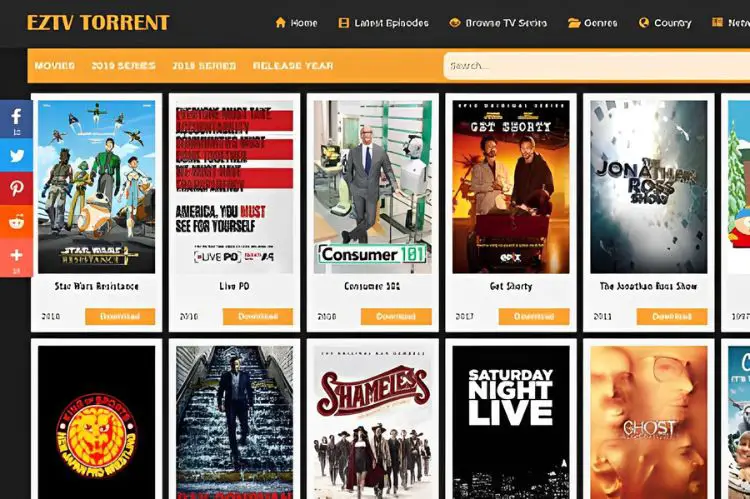Viewport: 750px width, 499px height.
Task: Open more sharing options plus icon
Action: 16,257
